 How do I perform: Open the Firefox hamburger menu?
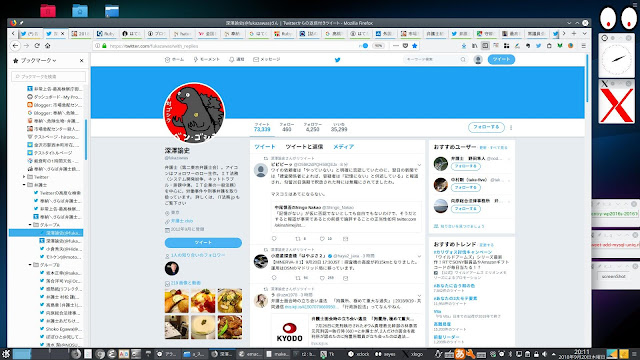(x=584, y=46)
